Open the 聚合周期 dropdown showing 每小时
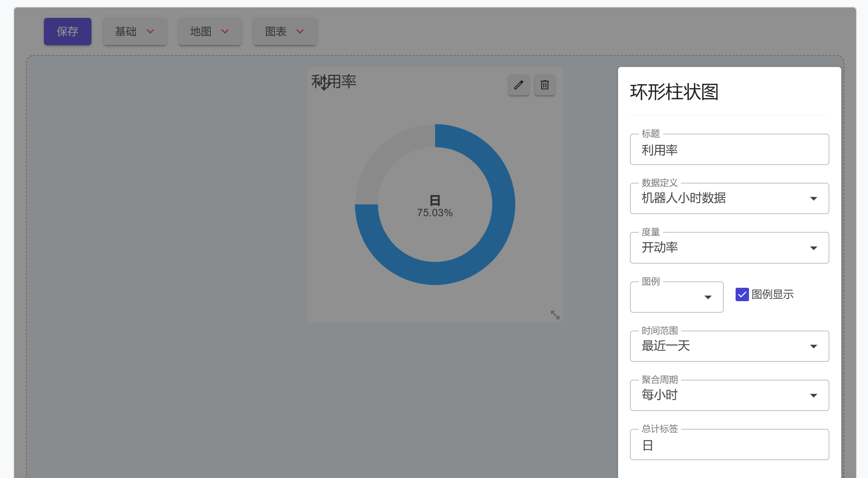868x478 pixels. 729,395
